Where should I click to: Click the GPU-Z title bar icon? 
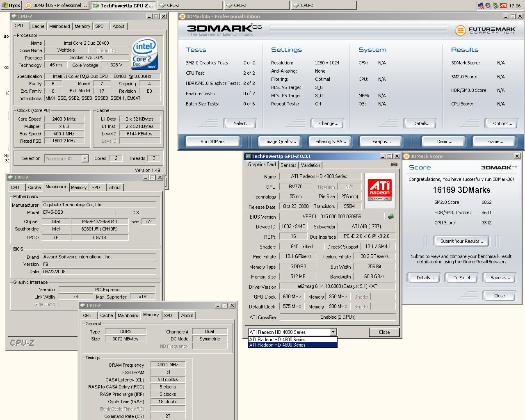[x=247, y=156]
